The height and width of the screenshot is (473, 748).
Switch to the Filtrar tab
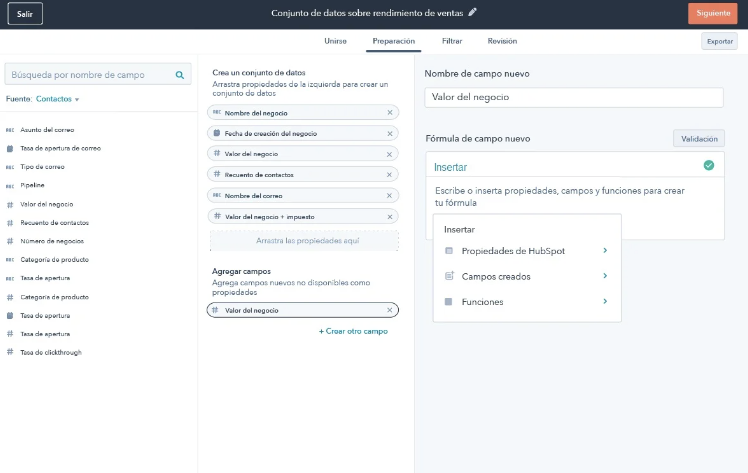[452, 41]
